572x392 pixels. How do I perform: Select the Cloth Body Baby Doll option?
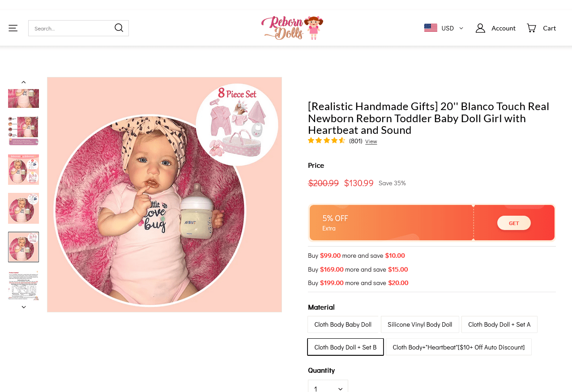point(343,324)
